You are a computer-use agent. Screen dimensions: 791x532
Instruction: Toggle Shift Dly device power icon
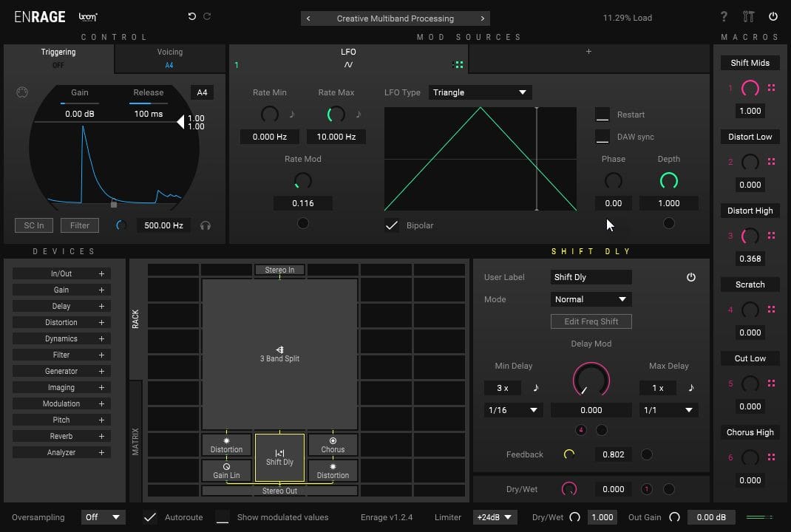(691, 277)
